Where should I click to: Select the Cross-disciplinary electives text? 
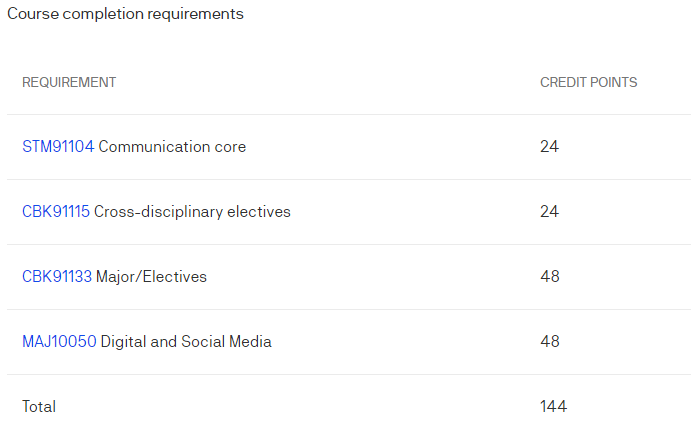(193, 212)
